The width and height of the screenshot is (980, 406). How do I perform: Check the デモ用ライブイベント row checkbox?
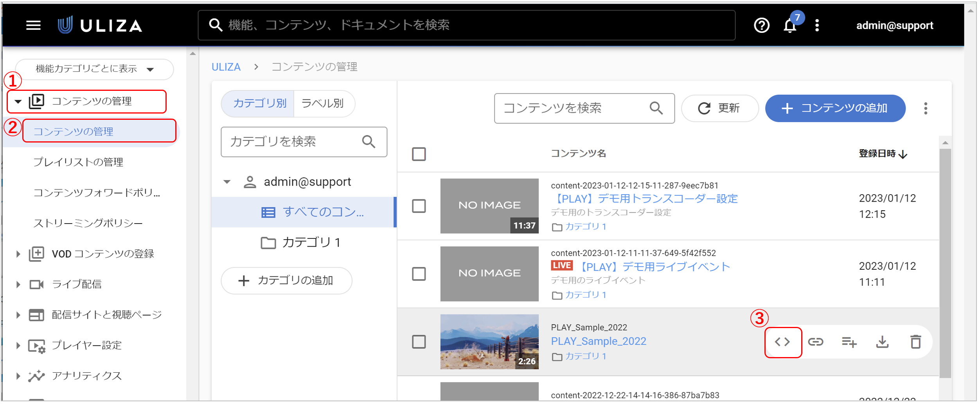coord(419,274)
